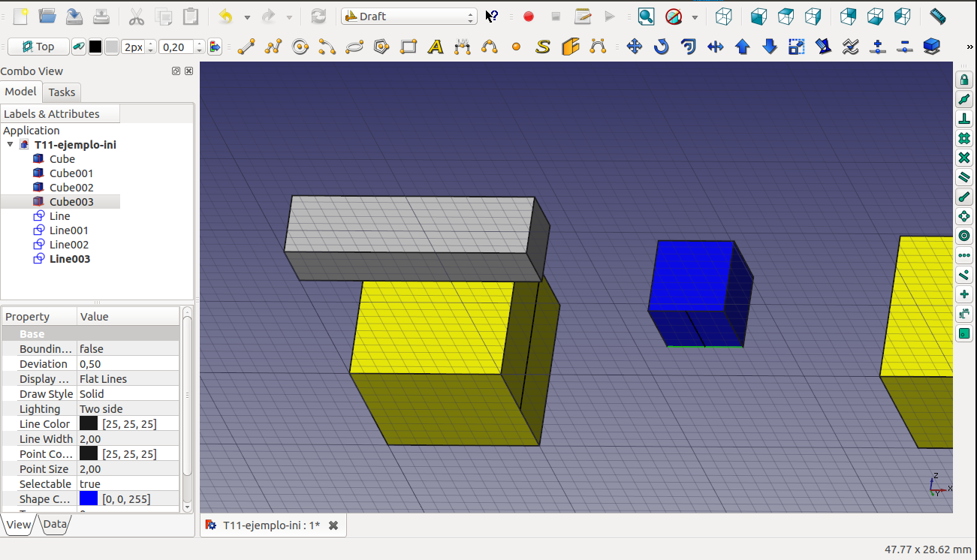Switch to the Data property tab
The image size is (977, 560).
coord(54,525)
